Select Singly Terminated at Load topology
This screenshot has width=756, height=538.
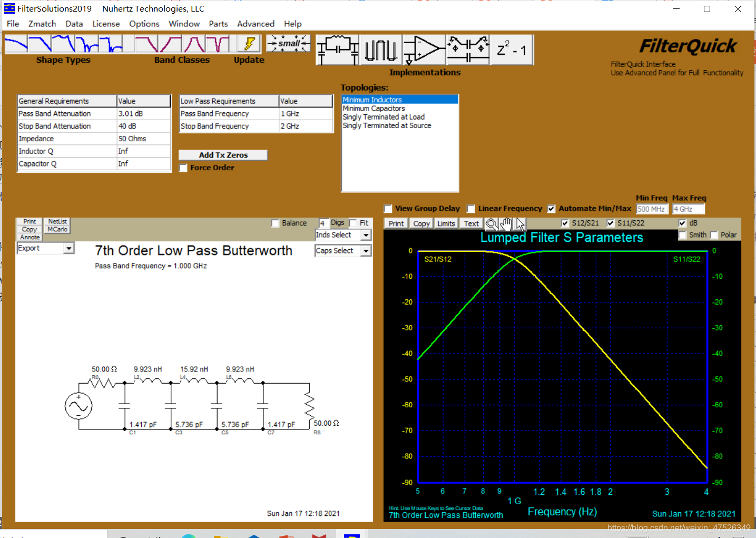pyautogui.click(x=384, y=116)
